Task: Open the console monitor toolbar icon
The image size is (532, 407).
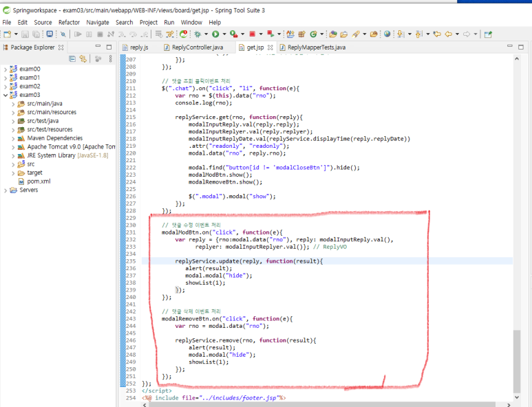Action: 50,34
